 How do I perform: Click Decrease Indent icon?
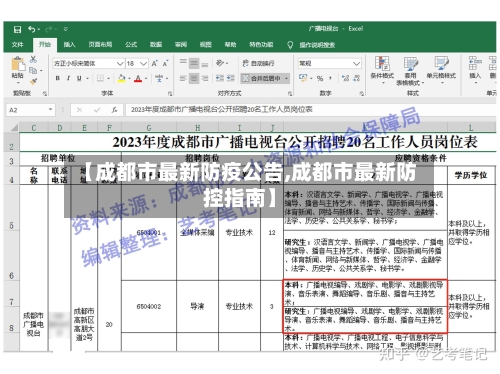pos(220,78)
